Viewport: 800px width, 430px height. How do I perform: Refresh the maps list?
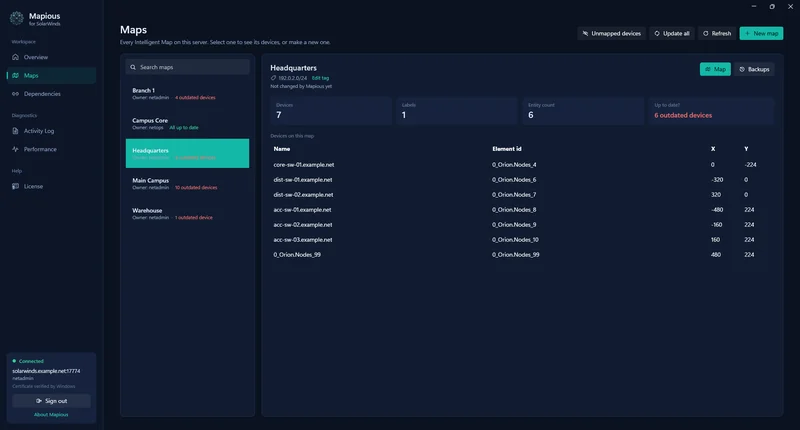[x=717, y=34]
